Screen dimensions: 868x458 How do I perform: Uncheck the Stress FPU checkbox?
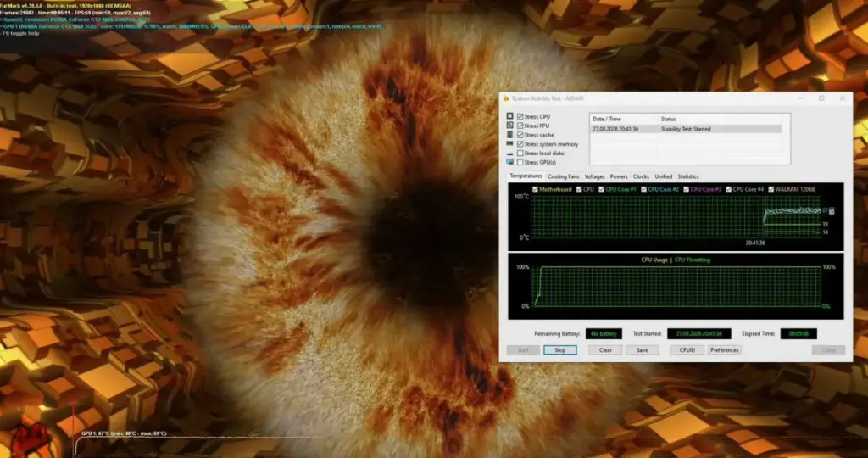pos(520,126)
